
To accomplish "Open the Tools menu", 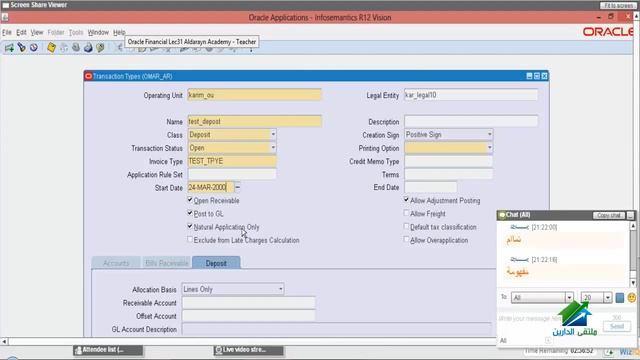I will point(76,32).
